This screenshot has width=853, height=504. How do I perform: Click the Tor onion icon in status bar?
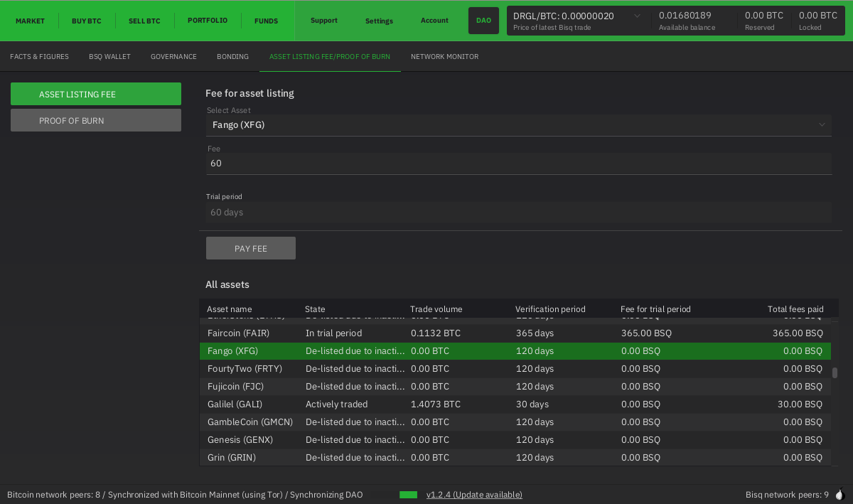(839, 494)
